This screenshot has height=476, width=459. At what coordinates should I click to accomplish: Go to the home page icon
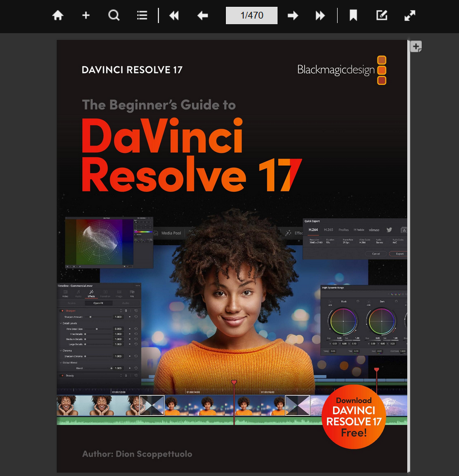[58, 15]
